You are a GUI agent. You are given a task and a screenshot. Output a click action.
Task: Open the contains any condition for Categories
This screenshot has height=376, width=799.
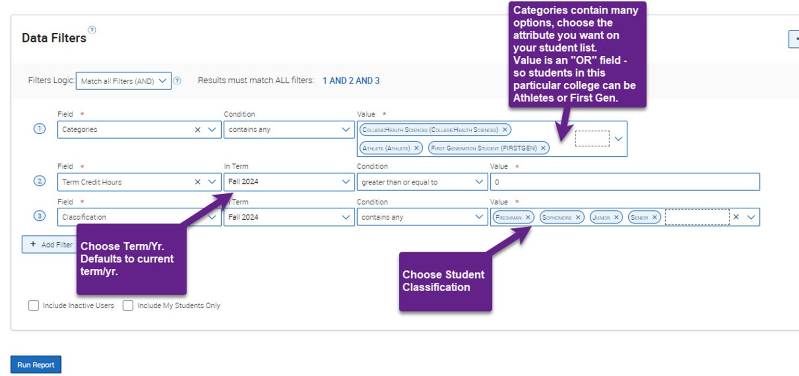289,130
